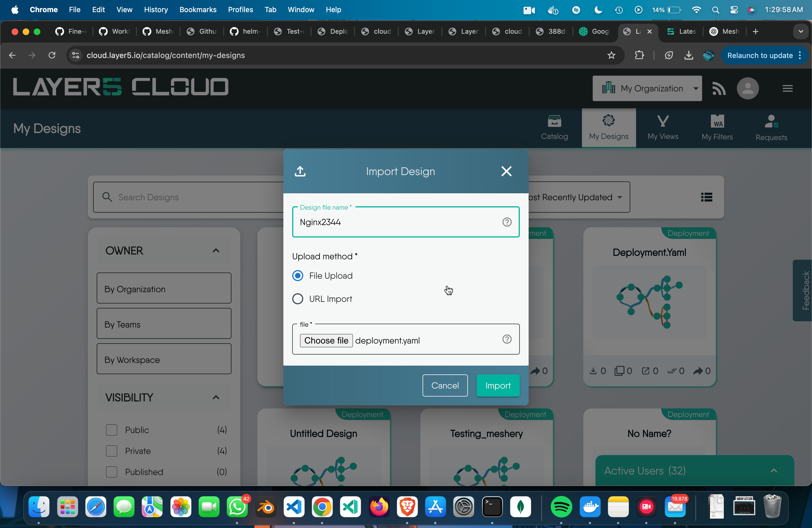This screenshot has width=812, height=528.
Task: Switch designs to list view icon
Action: pyautogui.click(x=706, y=197)
